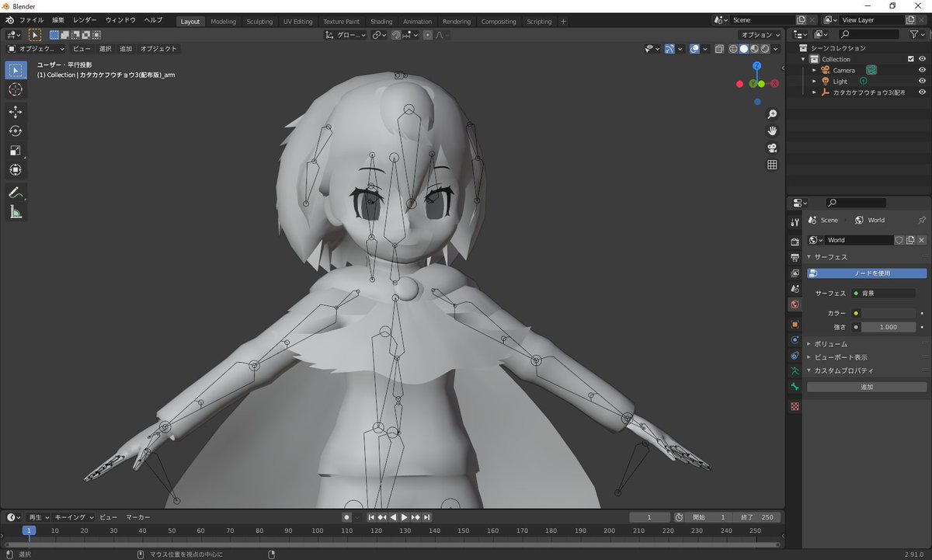Click the ノードを使用 button in World properties
The width and height of the screenshot is (932, 560).
coord(866,273)
